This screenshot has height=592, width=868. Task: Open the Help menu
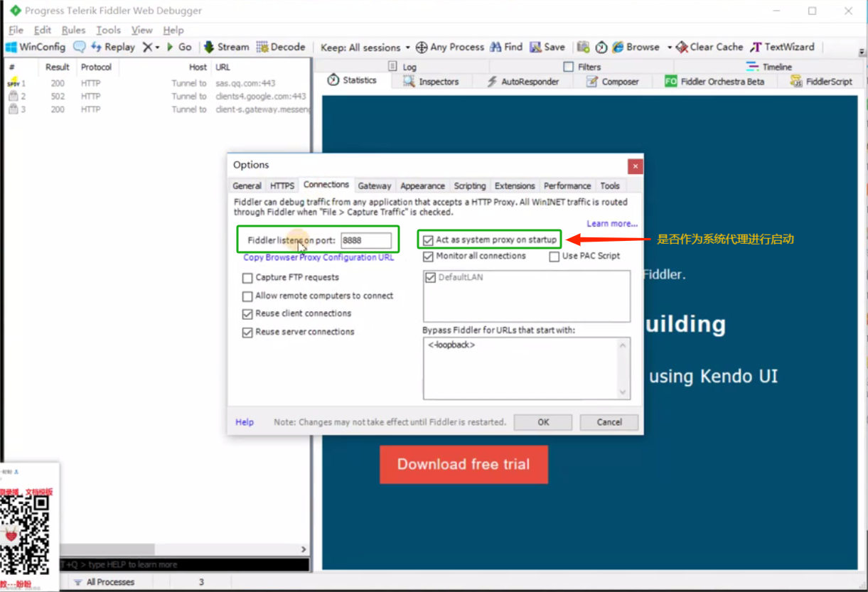(173, 30)
